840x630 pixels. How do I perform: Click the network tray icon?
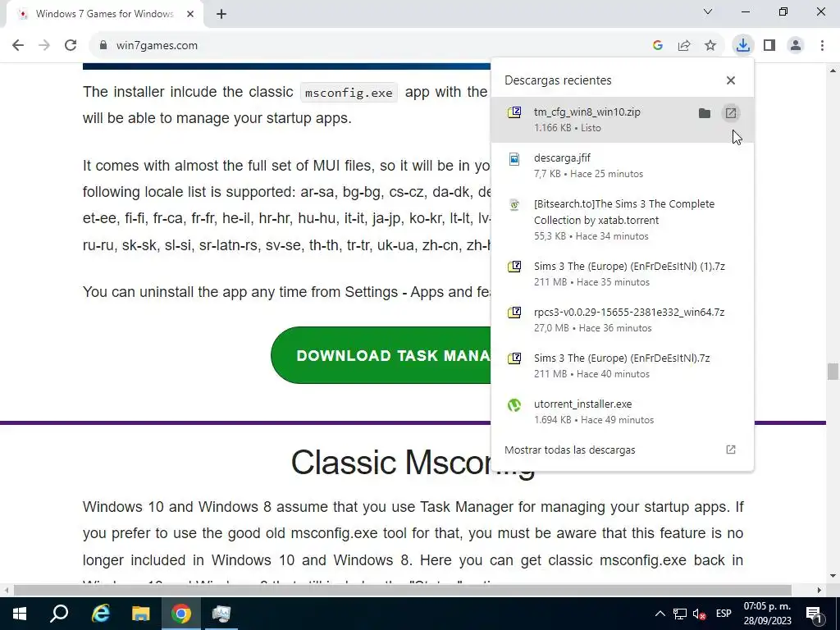[x=680, y=614]
